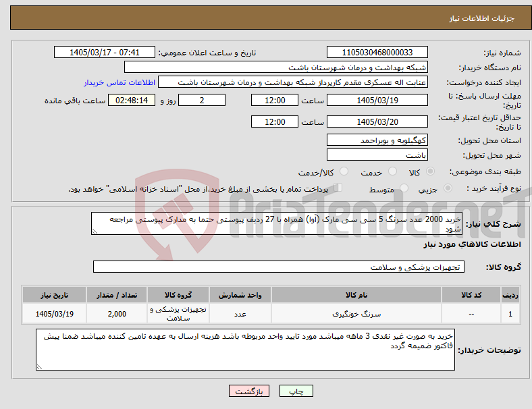
Task: Click the need date cell 1405/03/19
Action: [54, 314]
